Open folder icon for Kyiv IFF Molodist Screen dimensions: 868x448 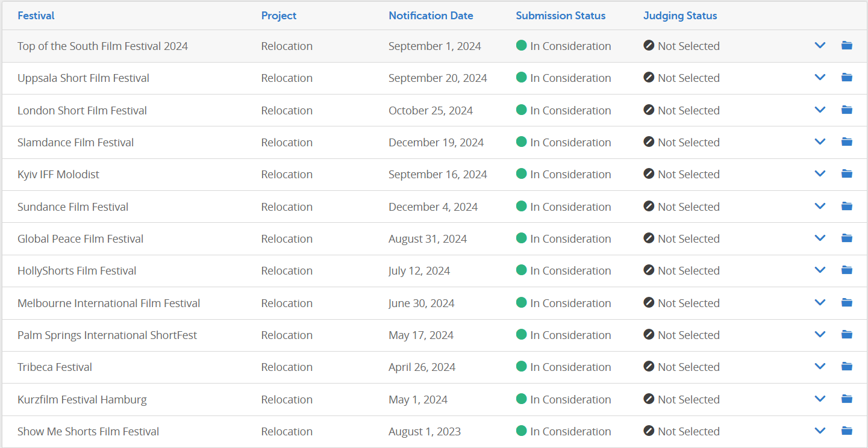tap(847, 173)
